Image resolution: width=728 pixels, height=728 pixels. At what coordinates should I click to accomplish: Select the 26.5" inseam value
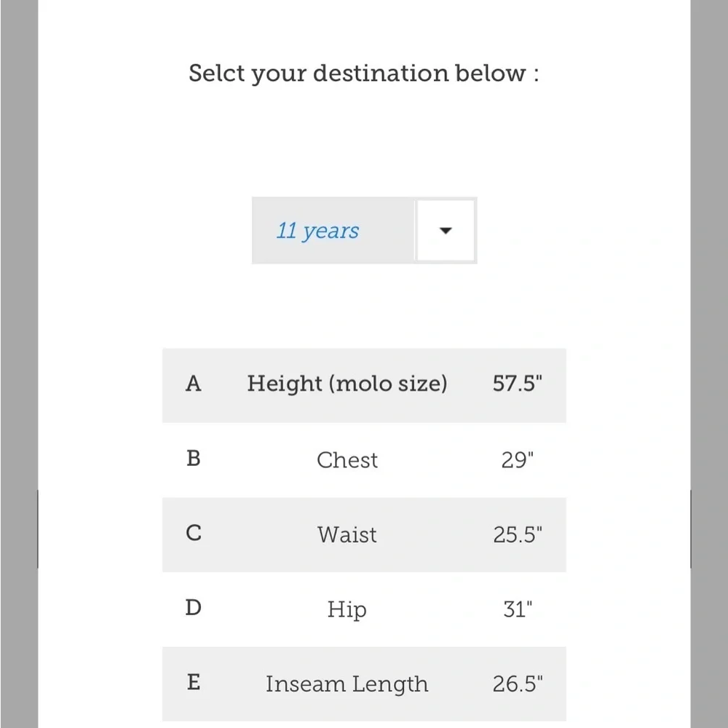517,684
